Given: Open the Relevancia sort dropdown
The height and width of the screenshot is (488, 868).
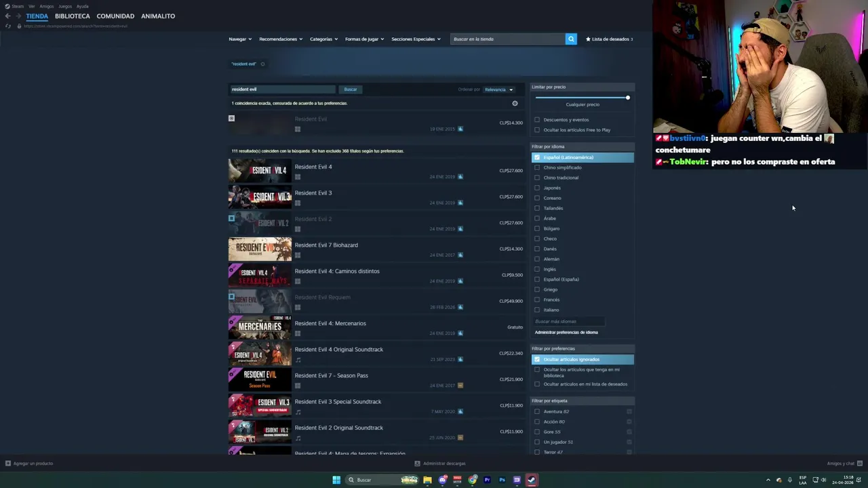Looking at the screenshot, I should 498,89.
